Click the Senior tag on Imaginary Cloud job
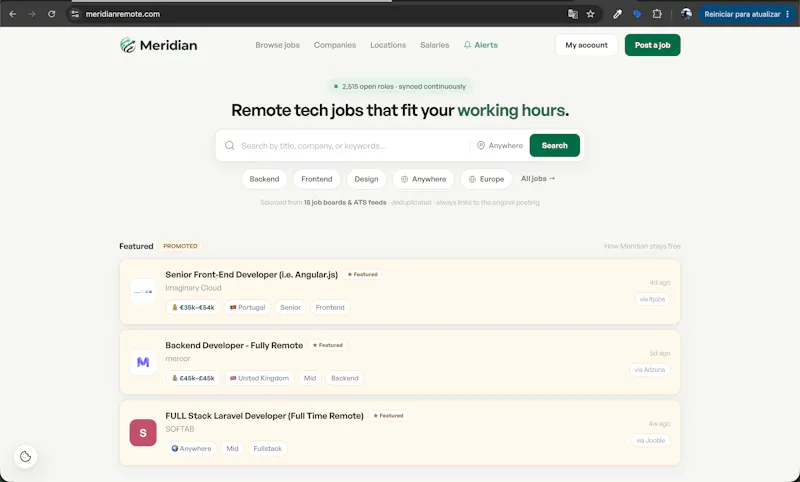800x482 pixels. pyautogui.click(x=290, y=307)
